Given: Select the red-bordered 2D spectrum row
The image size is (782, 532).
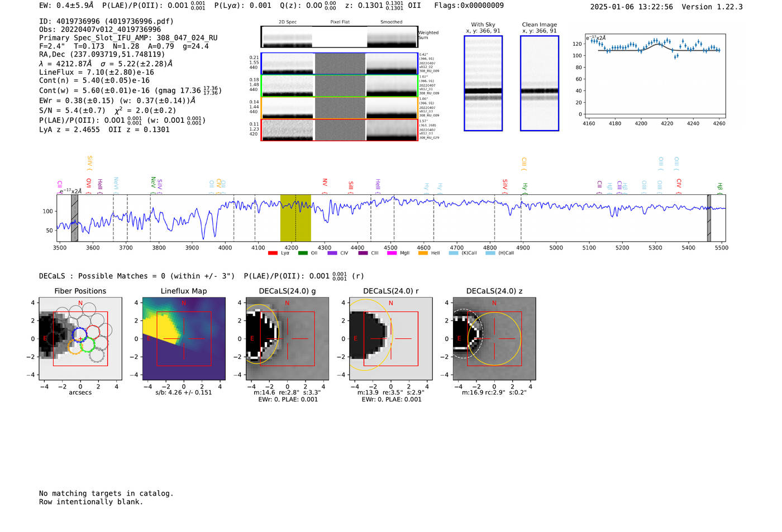Looking at the screenshot, I should point(340,130).
